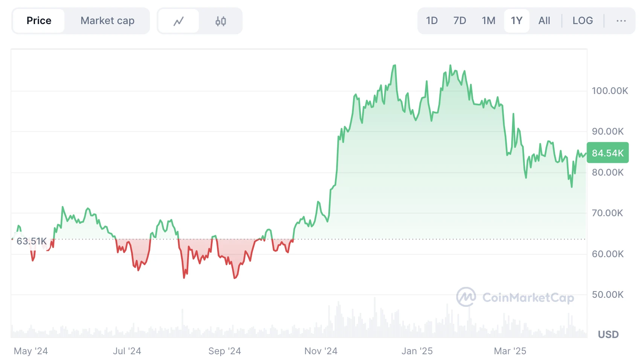Click the Jan '25 date axis label

tap(417, 351)
